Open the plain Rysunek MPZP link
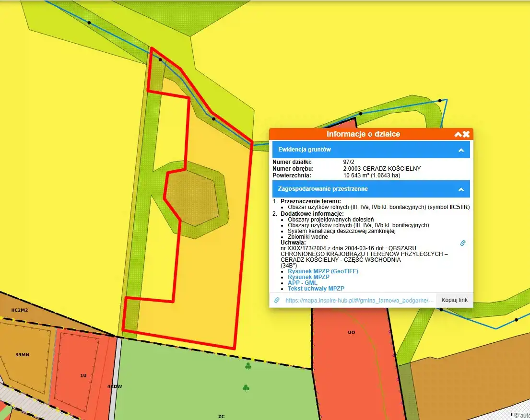Image resolution: width=530 pixels, height=420 pixels. (x=308, y=277)
